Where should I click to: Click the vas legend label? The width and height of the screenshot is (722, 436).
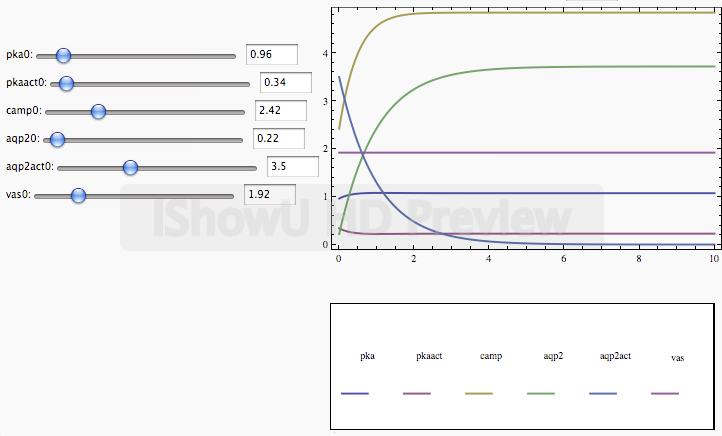[677, 358]
